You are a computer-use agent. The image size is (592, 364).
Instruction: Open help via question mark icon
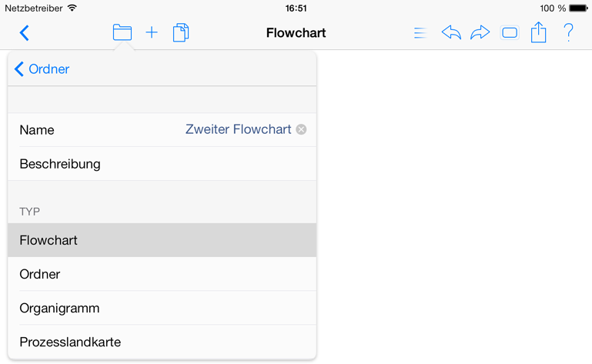pyautogui.click(x=568, y=32)
